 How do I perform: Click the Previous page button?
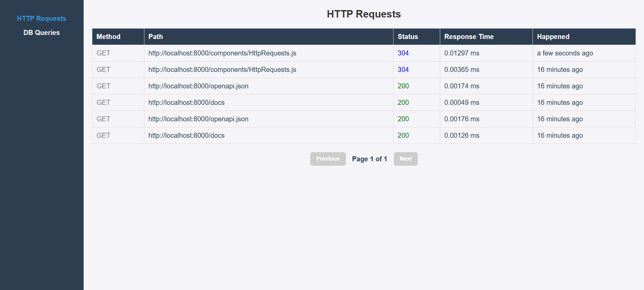coord(328,159)
